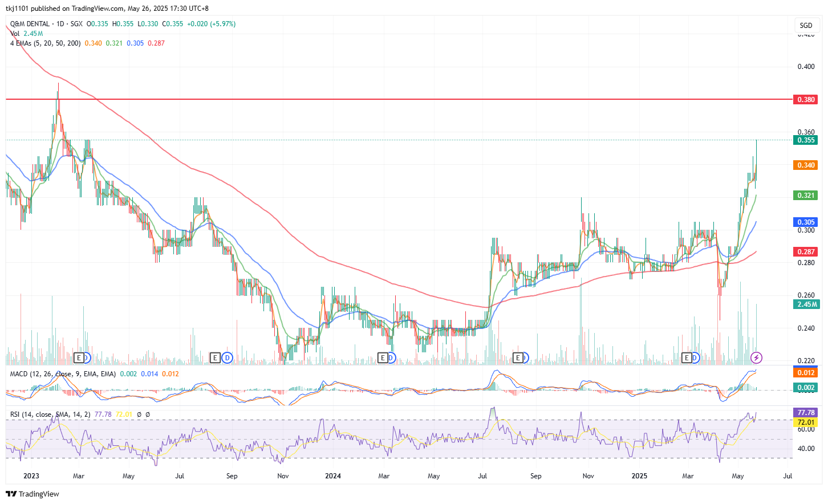Screen dimensions: 828x504
Task: Click the RSI (14, close, SMA, 14, 2) legend
Action: click(50, 414)
